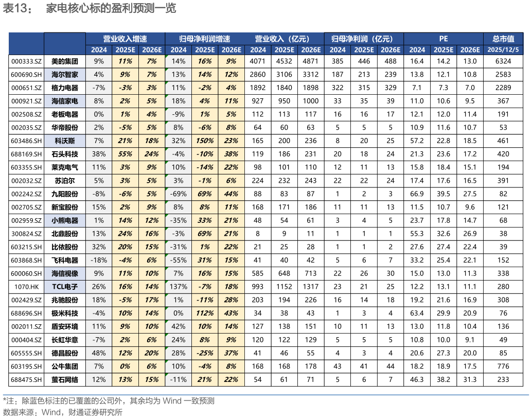Screen dimensions: 532x419
Task: Click the 数据来源 source footnote line
Action: click(63, 412)
